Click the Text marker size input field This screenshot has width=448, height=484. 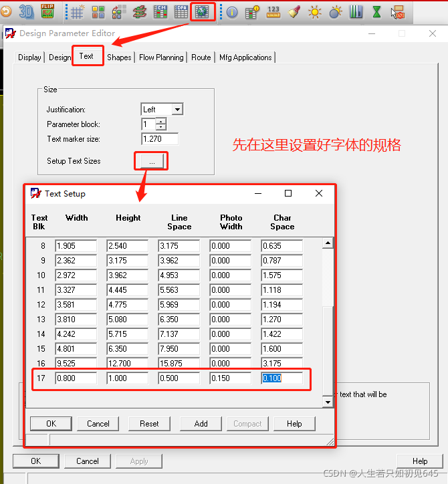coord(160,139)
